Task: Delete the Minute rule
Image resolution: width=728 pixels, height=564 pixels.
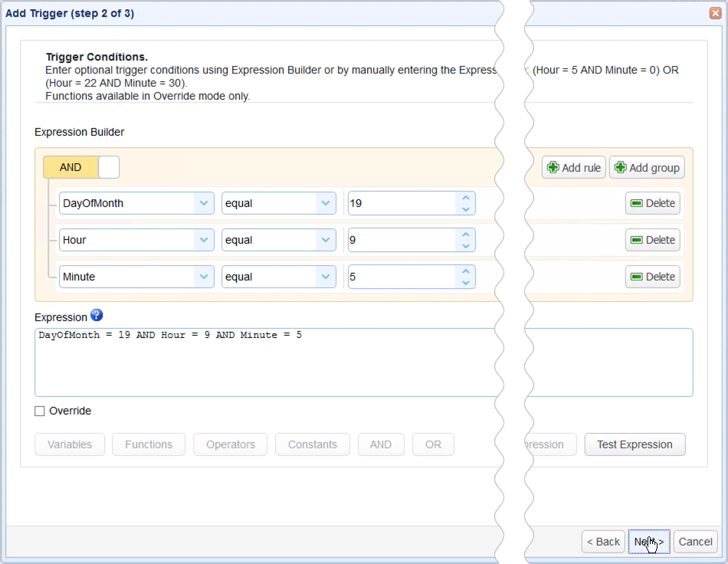Action: [652, 277]
